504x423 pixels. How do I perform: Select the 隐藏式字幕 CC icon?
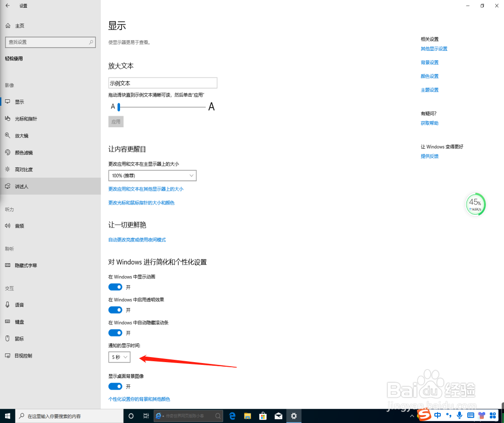[x=8, y=266]
